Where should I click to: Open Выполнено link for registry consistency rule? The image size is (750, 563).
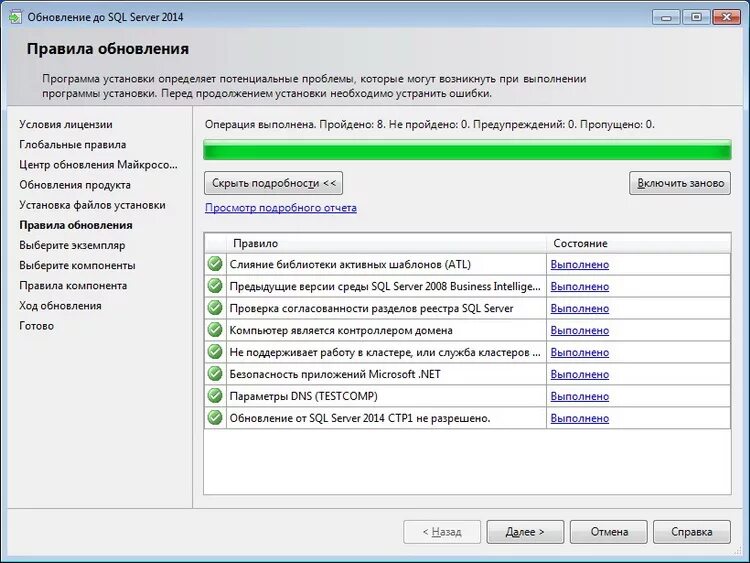(580, 309)
